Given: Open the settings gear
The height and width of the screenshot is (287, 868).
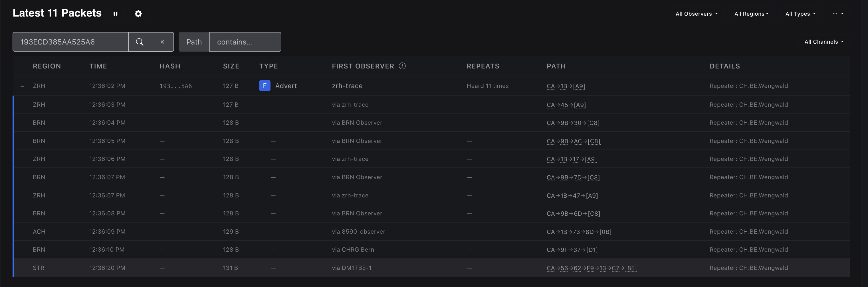Looking at the screenshot, I should 138,14.
